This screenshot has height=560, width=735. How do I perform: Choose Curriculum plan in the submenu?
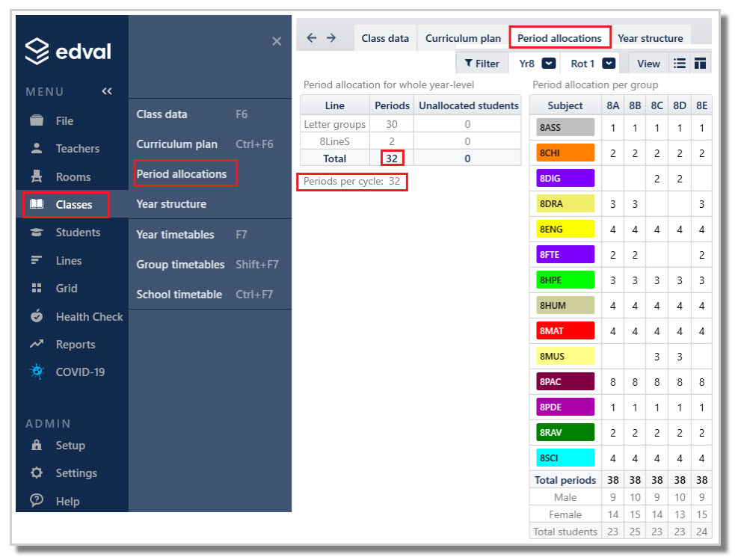tap(176, 144)
